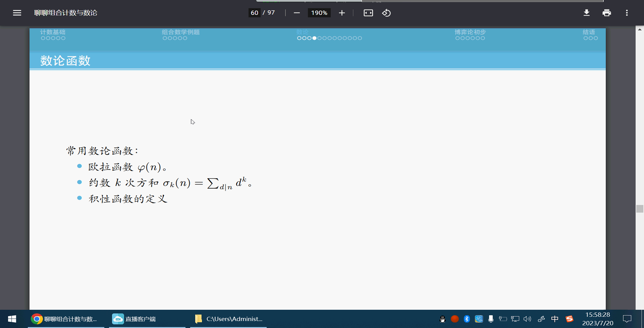Jump to the 博弈论初步 section
This screenshot has height=328, width=644.
470,32
